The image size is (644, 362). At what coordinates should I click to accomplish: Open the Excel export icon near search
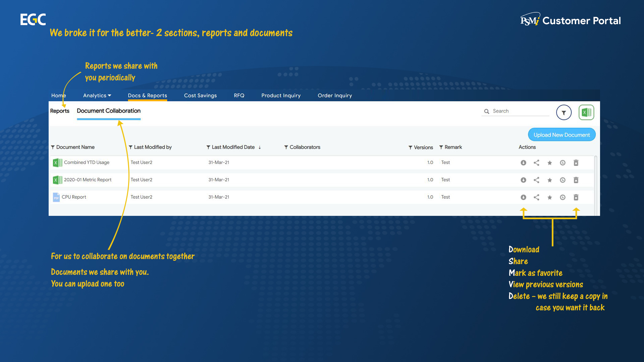pyautogui.click(x=586, y=112)
